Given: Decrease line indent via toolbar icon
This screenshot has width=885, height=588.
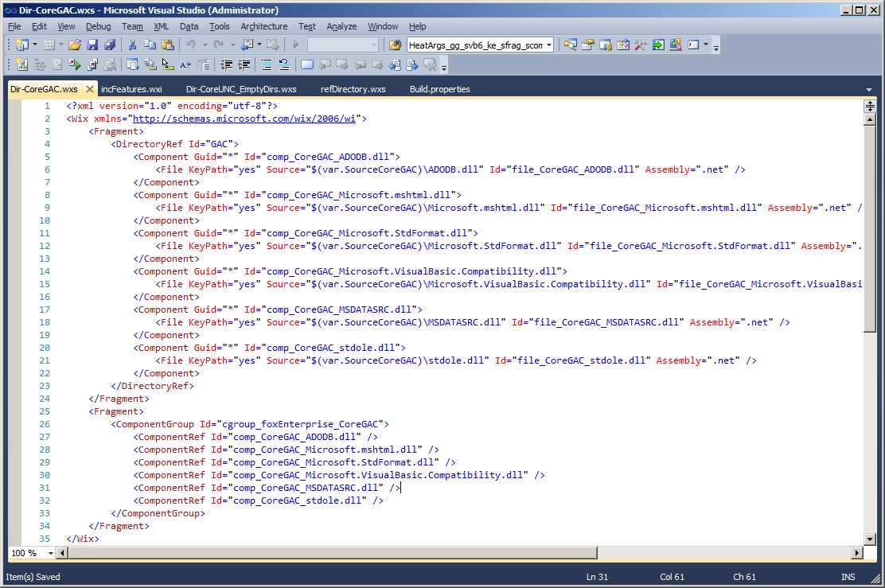Looking at the screenshot, I should 226,65.
